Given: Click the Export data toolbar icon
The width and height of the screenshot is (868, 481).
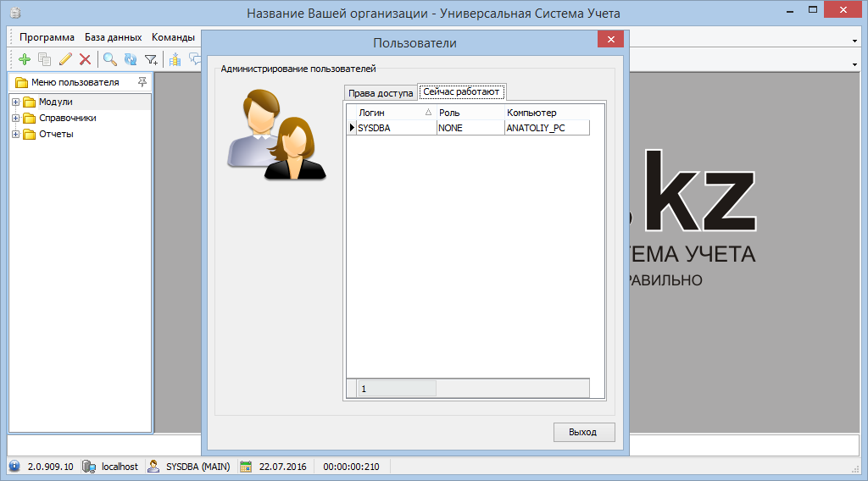Looking at the screenshot, I should coord(175,59).
